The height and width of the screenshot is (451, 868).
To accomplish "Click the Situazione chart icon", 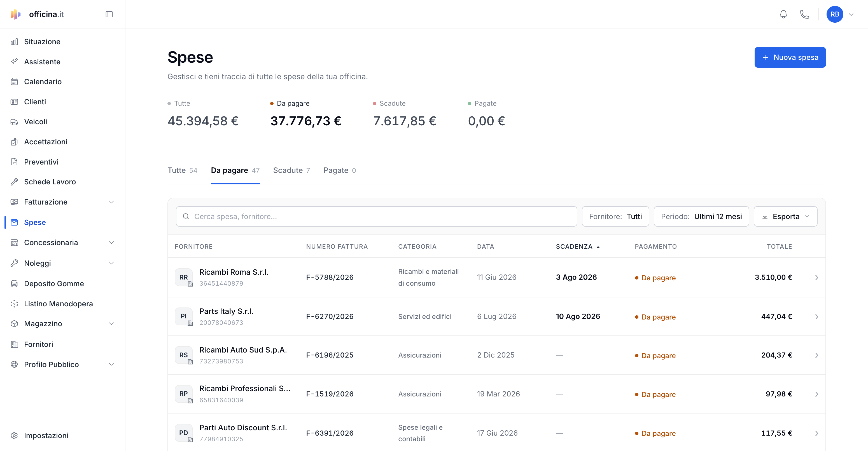I will pyautogui.click(x=14, y=42).
